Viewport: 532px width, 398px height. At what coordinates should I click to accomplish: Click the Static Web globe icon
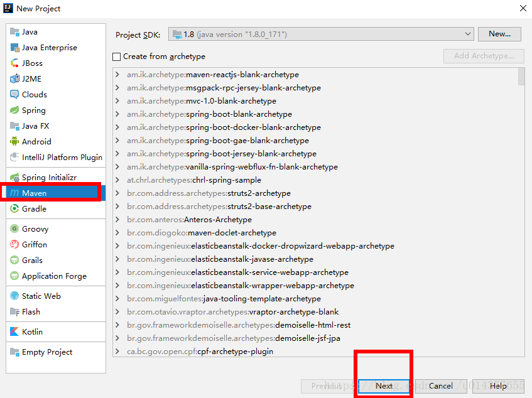pos(14,296)
